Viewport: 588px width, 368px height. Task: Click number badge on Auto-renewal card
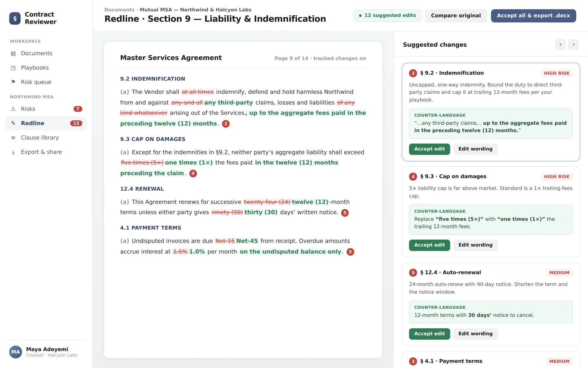pyautogui.click(x=413, y=273)
